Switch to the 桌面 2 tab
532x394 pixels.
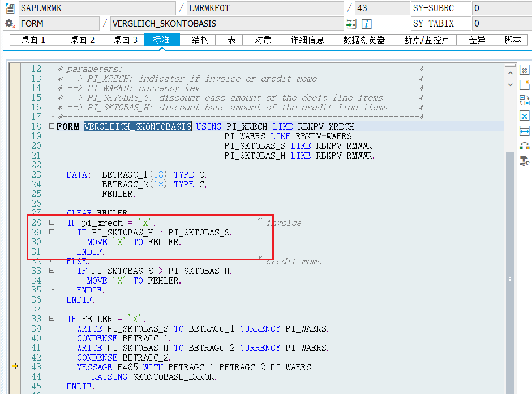point(80,40)
